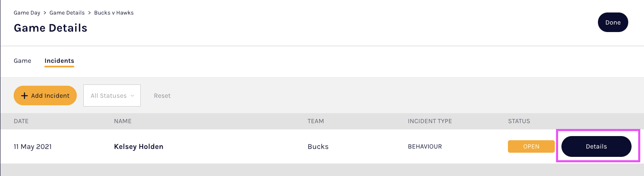Select the Incidents tab
Screen dimensions: 644x176
(x=59, y=61)
